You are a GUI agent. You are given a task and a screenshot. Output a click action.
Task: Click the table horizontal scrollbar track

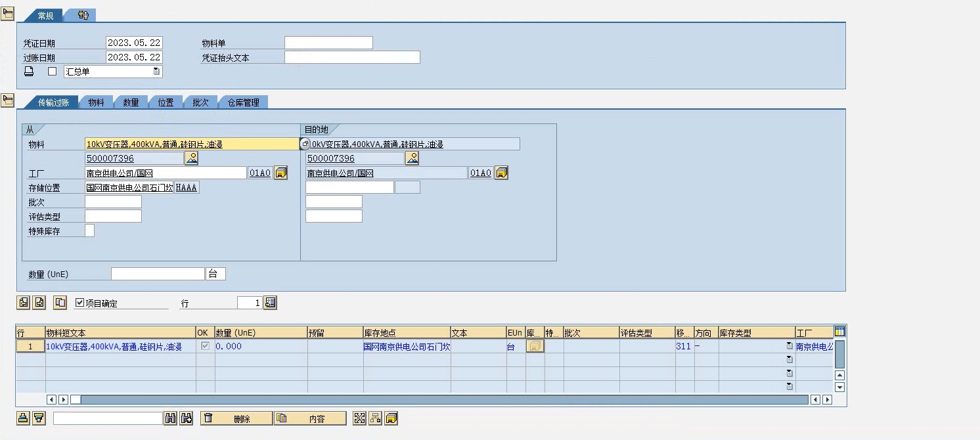(440, 399)
